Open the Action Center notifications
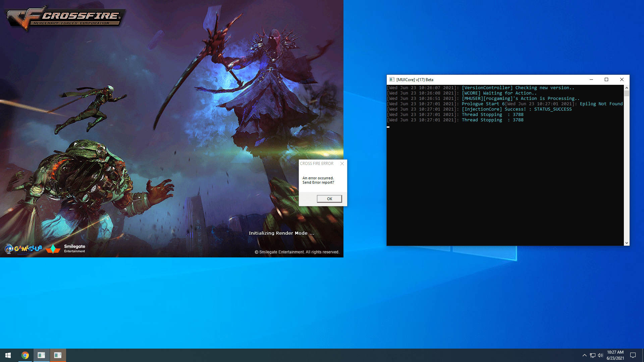 pyautogui.click(x=633, y=355)
